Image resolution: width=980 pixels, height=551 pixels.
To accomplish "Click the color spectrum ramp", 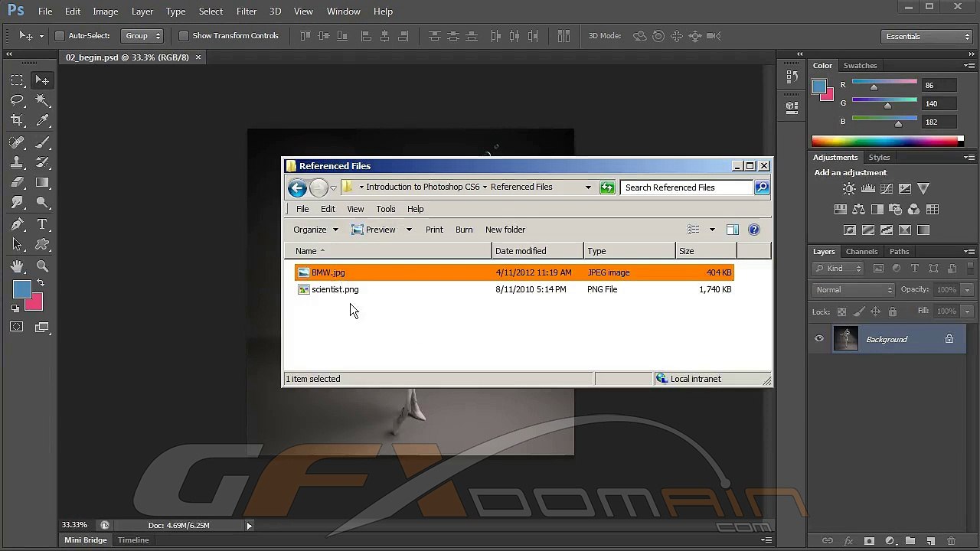I will (885, 141).
